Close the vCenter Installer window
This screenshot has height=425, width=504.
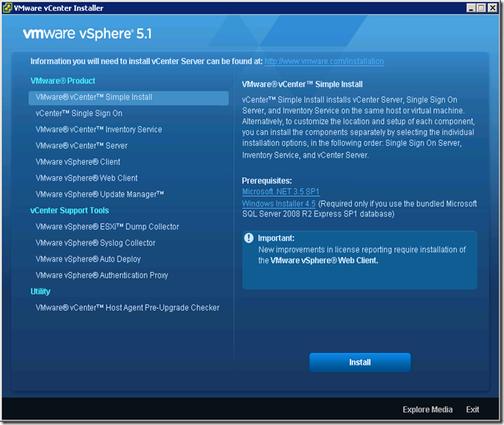coord(492,8)
